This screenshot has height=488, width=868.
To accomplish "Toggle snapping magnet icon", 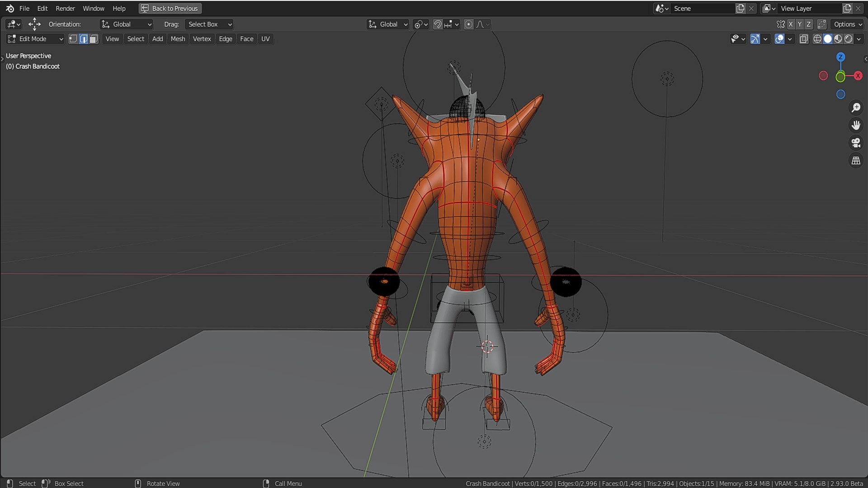I will coord(438,24).
